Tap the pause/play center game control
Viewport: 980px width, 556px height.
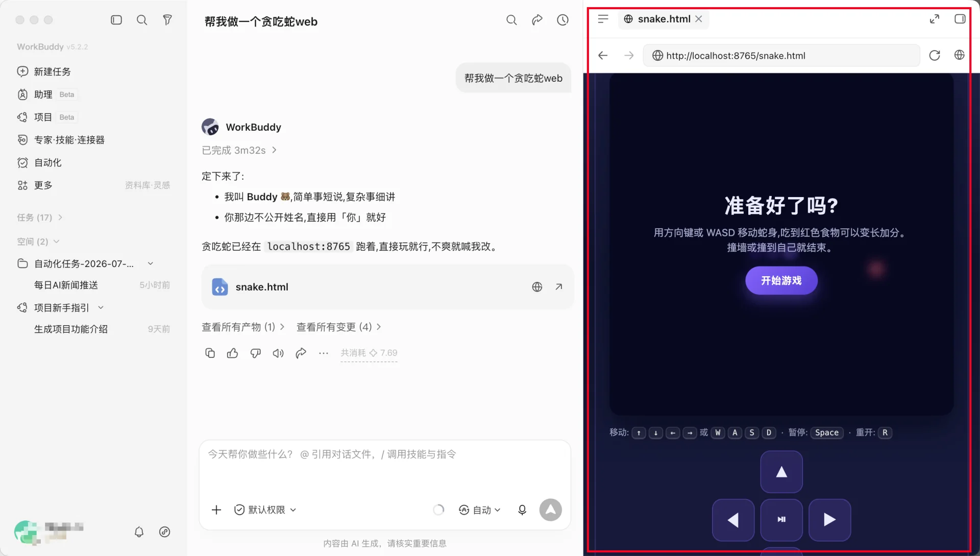click(x=781, y=520)
